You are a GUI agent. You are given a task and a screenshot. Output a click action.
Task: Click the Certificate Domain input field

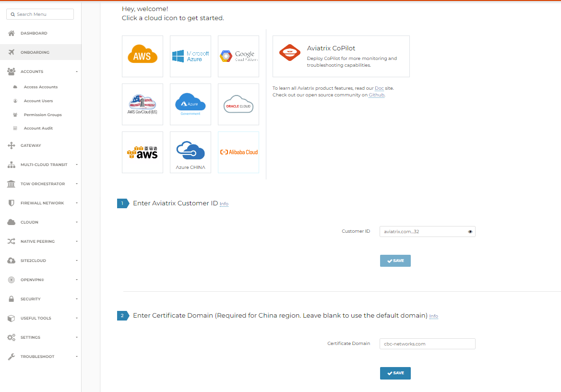coord(427,344)
